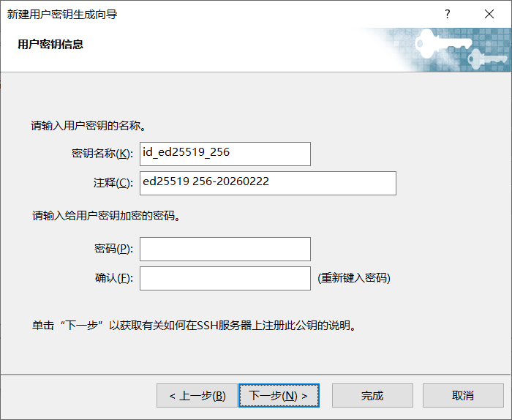Image resolution: width=512 pixels, height=420 pixels.
Task: Click the 密码(P) label
Action: tap(113, 249)
